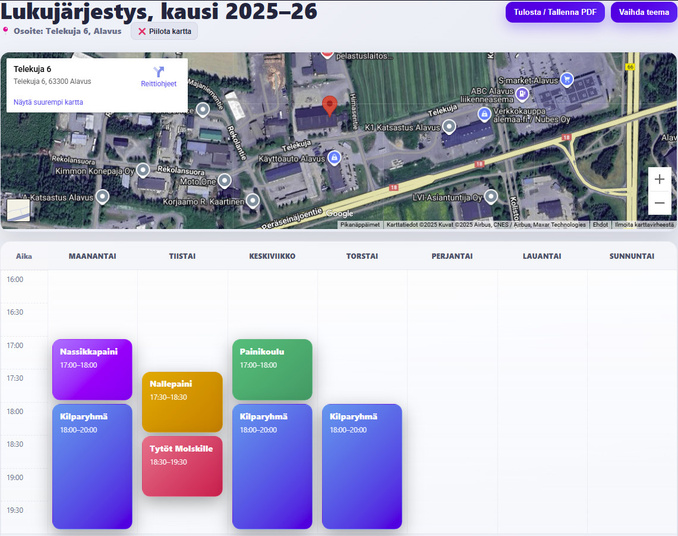678x536 pixels.
Task: Switch map layer via bottom-left thumbnail
Action: click(18, 210)
